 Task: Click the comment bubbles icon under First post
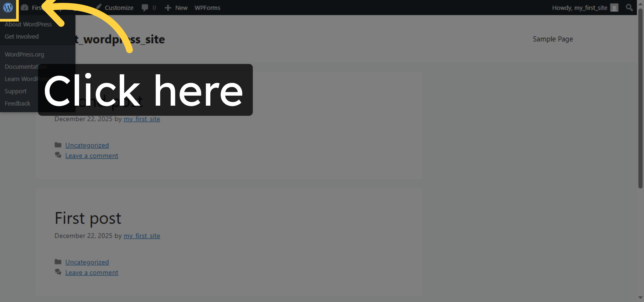tap(58, 272)
